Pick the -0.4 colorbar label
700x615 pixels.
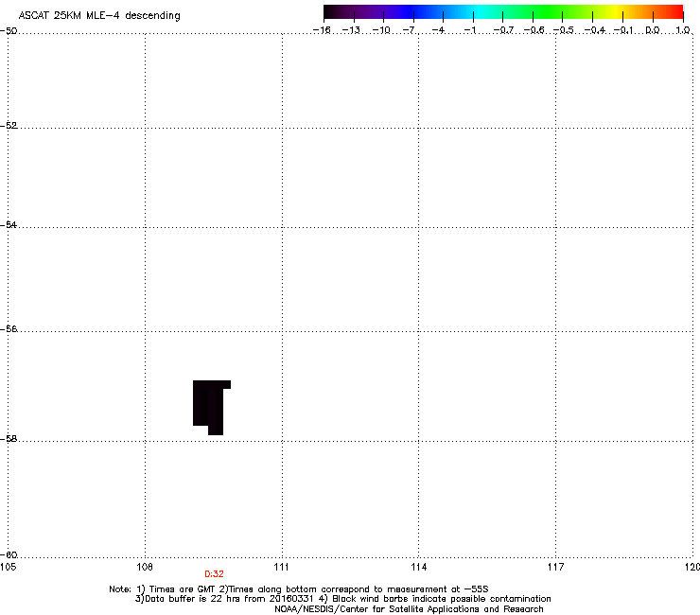pyautogui.click(x=595, y=30)
